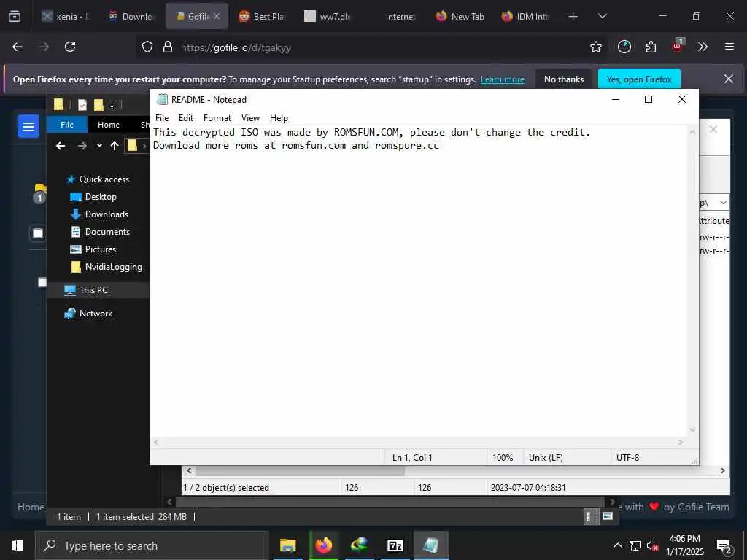The height and width of the screenshot is (560, 747).
Task: Reload the gofile.io page
Action: pyautogui.click(x=70, y=47)
